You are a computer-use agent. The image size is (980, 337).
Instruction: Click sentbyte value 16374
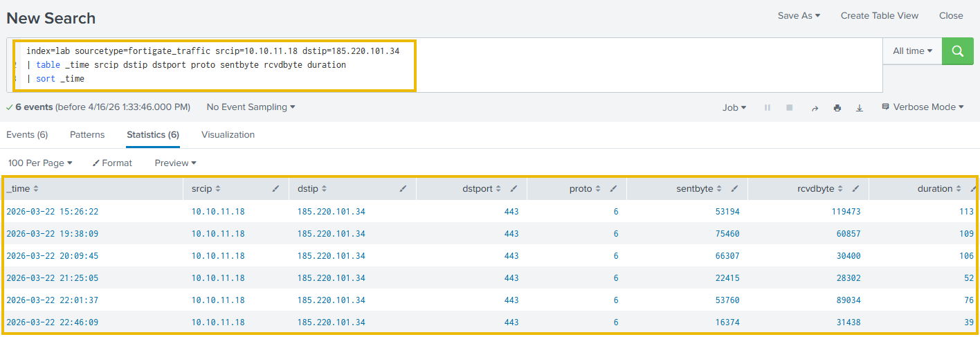pyautogui.click(x=727, y=322)
